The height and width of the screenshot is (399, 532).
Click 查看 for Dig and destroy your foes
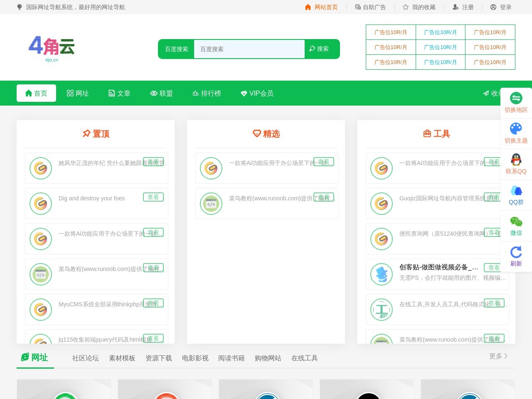(153, 197)
